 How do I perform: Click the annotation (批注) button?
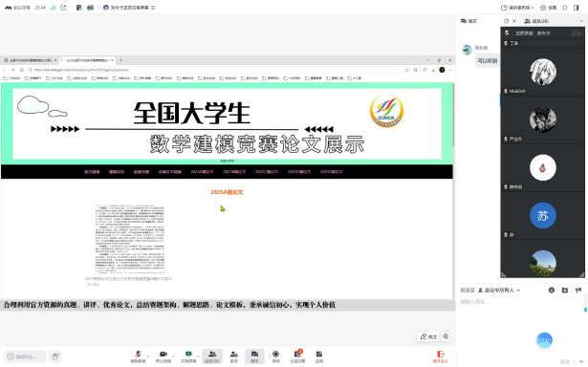tap(428, 336)
